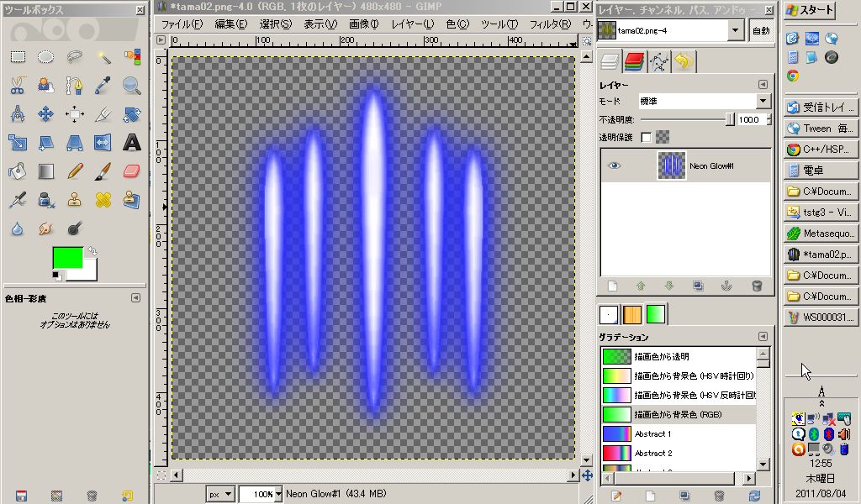The width and height of the screenshot is (861, 504).
Task: Select the Blend gradient tool
Action: (x=45, y=171)
